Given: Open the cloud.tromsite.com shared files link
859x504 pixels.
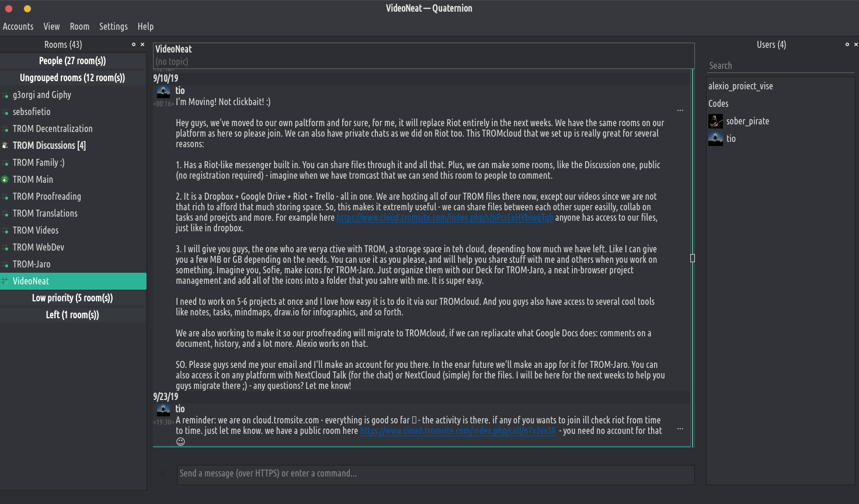Looking at the screenshot, I should point(444,218).
